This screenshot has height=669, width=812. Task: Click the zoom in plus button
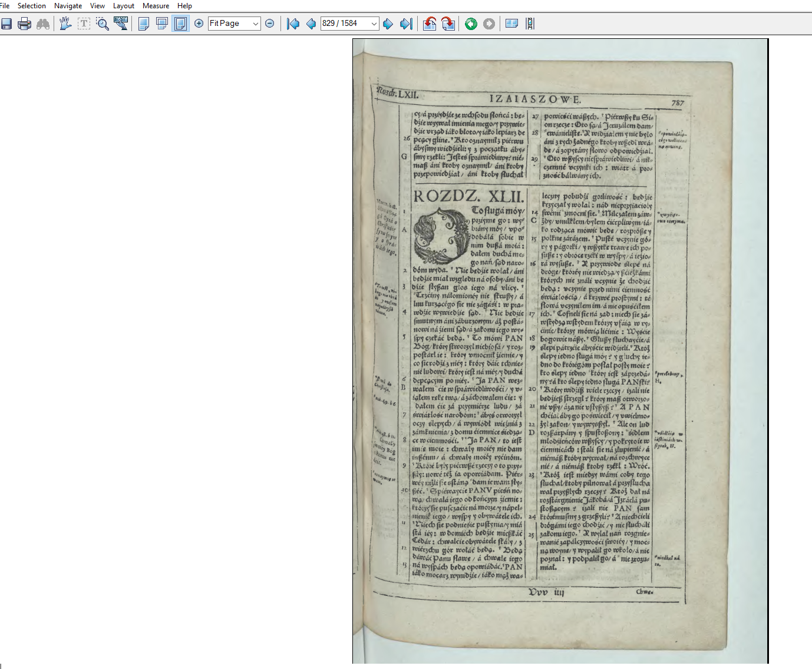pos(199,24)
